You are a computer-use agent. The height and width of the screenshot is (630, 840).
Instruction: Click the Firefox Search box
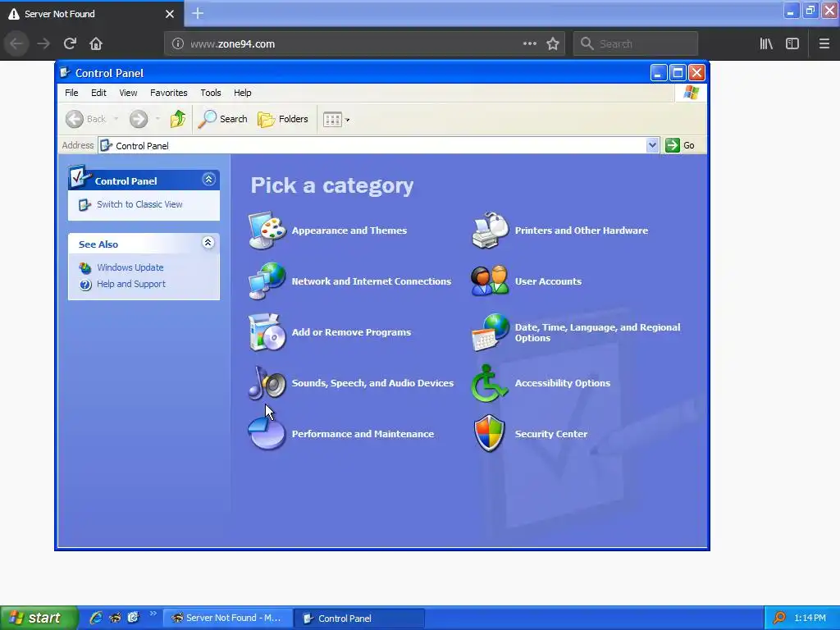tap(636, 44)
